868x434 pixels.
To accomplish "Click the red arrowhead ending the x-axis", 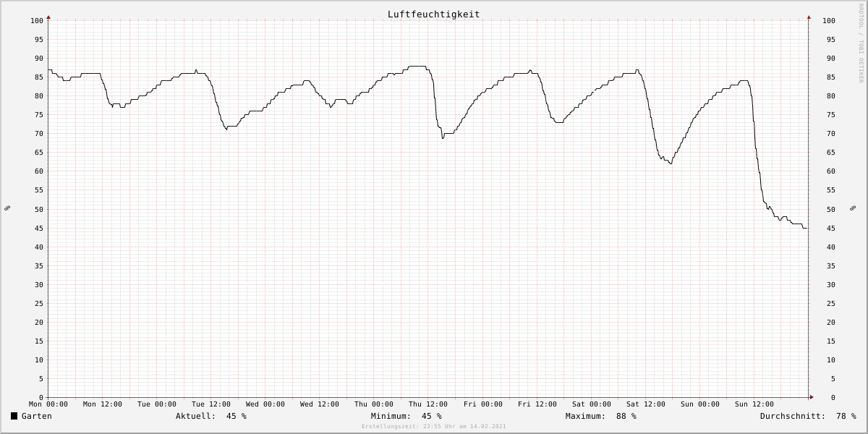I will coord(812,397).
